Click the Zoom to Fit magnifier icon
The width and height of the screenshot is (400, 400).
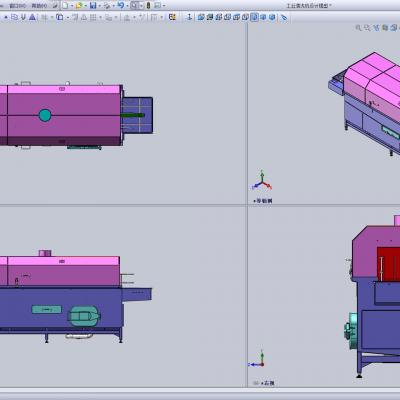358,28
